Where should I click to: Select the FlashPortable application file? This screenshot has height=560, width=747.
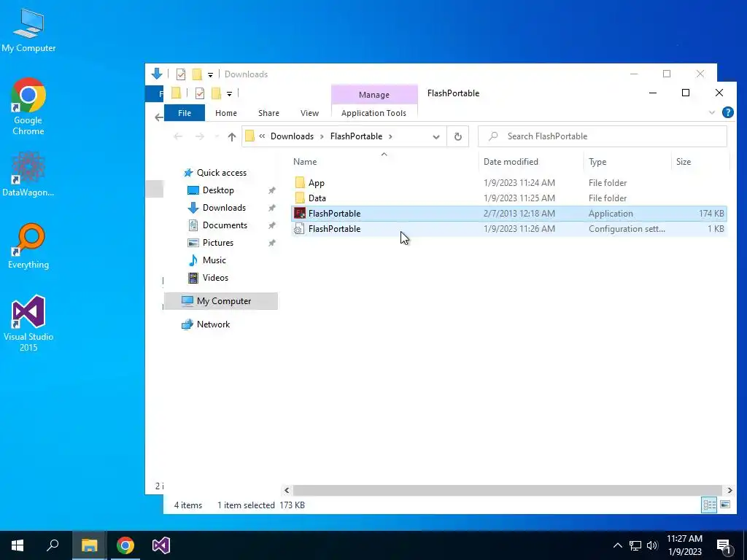[508, 214]
